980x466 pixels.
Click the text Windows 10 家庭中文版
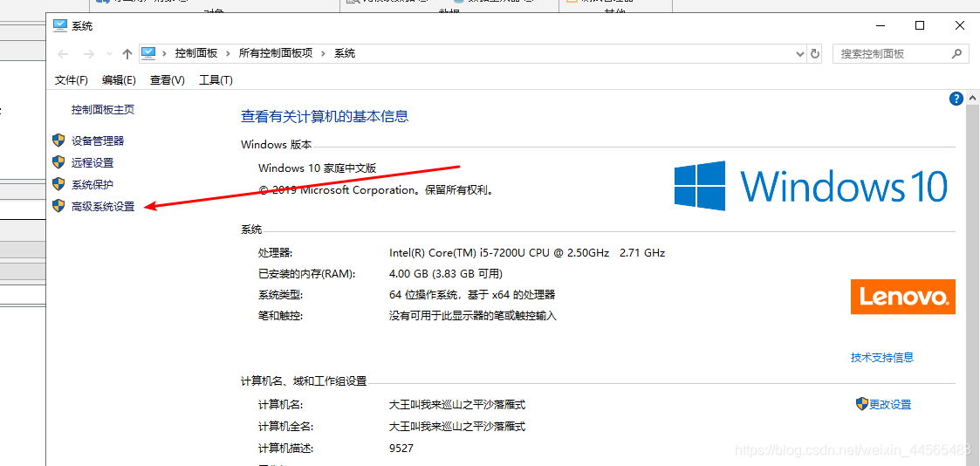pos(317,168)
